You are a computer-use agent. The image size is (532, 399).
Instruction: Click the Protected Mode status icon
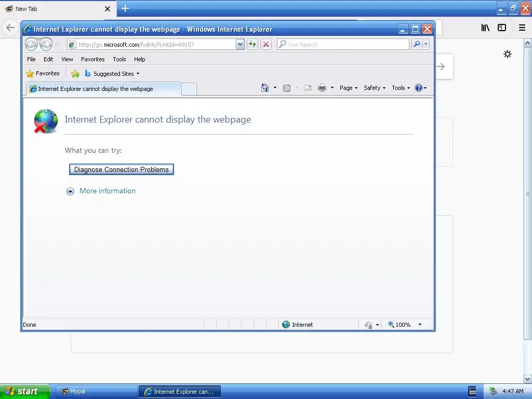[368, 325]
